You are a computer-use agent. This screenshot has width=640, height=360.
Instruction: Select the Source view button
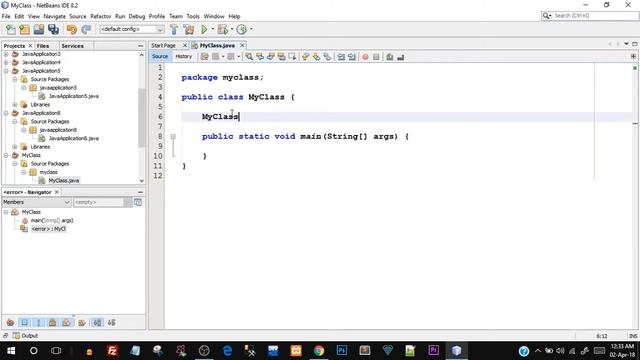(160, 56)
